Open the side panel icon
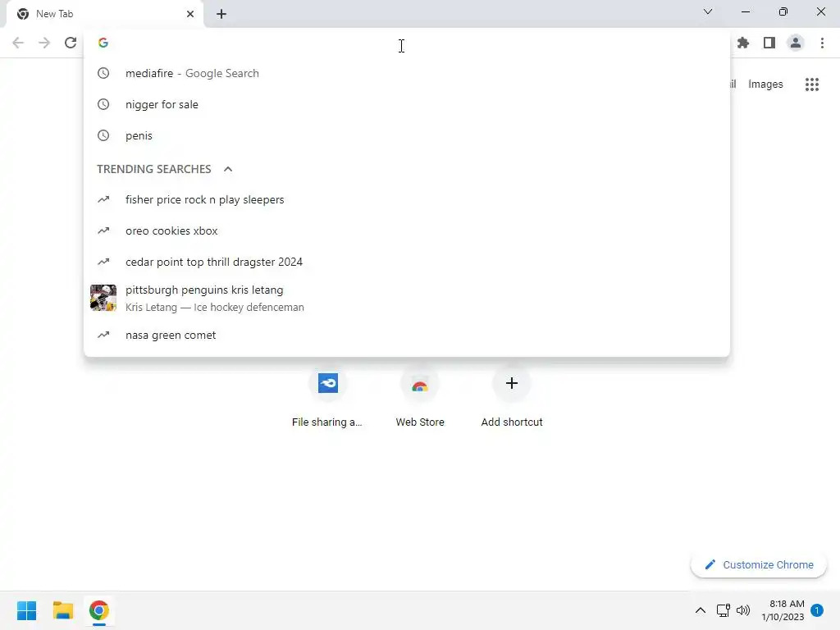This screenshot has height=630, width=840. tap(769, 43)
